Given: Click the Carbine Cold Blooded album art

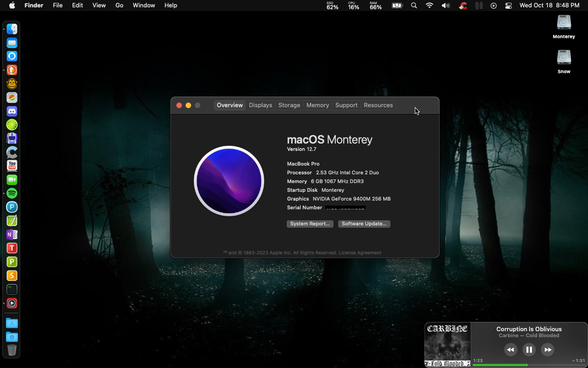Looking at the screenshot, I should (447, 345).
